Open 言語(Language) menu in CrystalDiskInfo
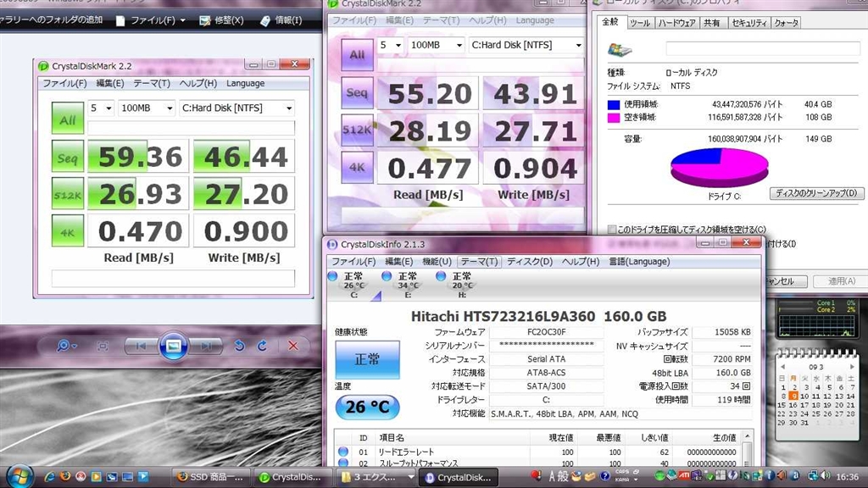Viewport: 868px width, 488px height. click(639, 262)
